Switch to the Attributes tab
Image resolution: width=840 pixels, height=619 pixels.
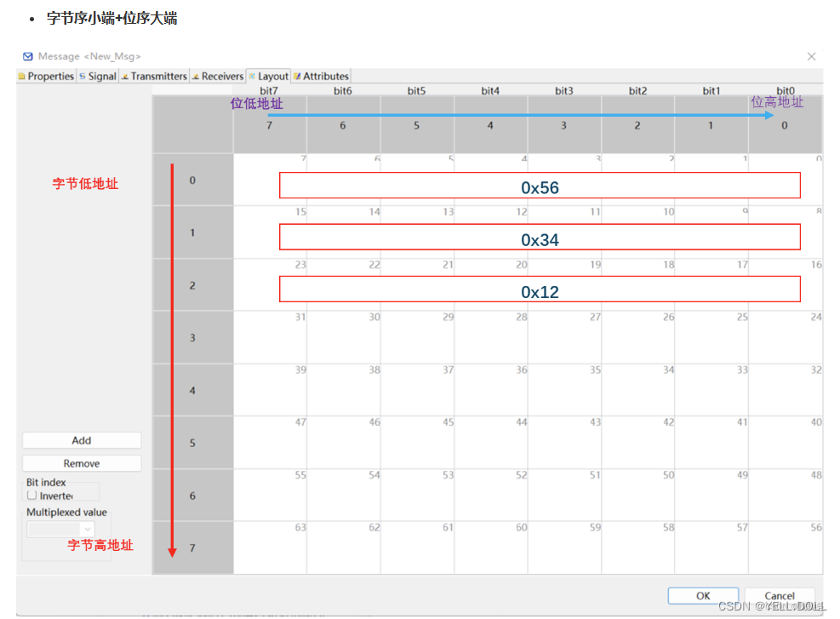coord(322,76)
